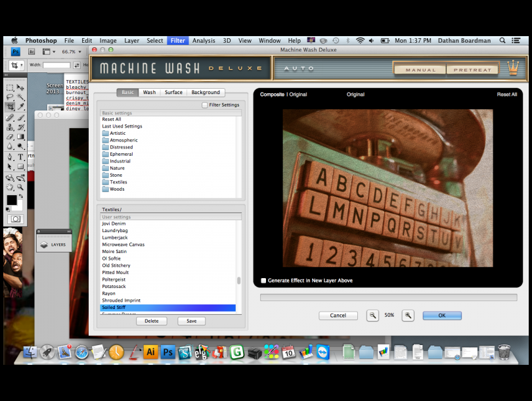Select the Type tool
Viewport: 532px width, 401px height.
[20, 157]
